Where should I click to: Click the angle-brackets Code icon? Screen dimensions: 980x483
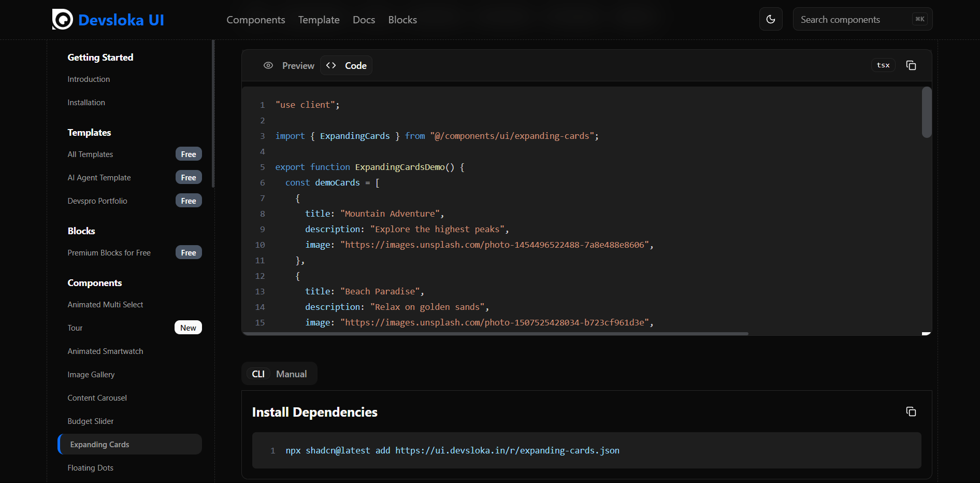331,65
